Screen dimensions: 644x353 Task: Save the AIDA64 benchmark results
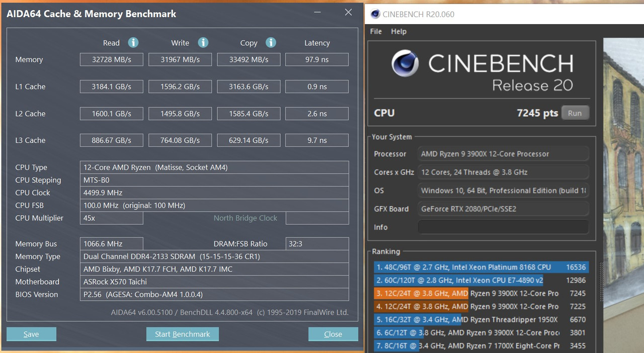(x=31, y=334)
